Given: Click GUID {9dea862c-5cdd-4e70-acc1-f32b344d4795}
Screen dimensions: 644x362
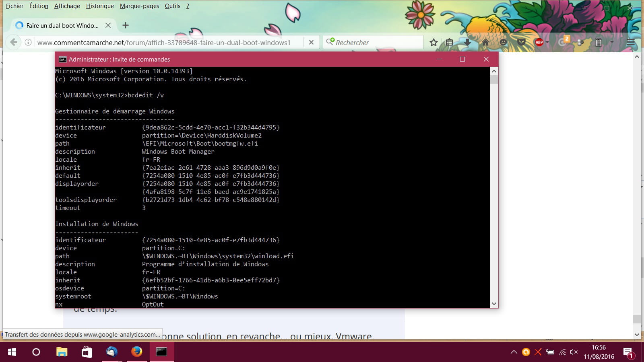Looking at the screenshot, I should 211,128.
